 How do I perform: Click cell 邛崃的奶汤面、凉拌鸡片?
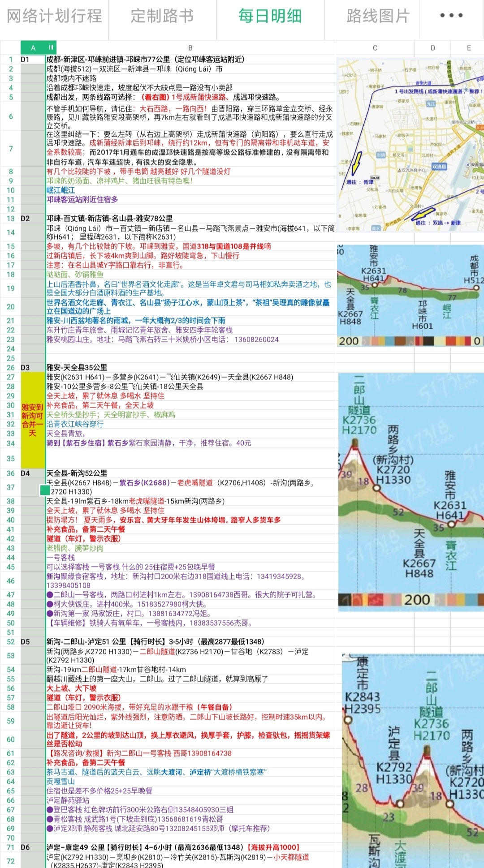point(190,181)
